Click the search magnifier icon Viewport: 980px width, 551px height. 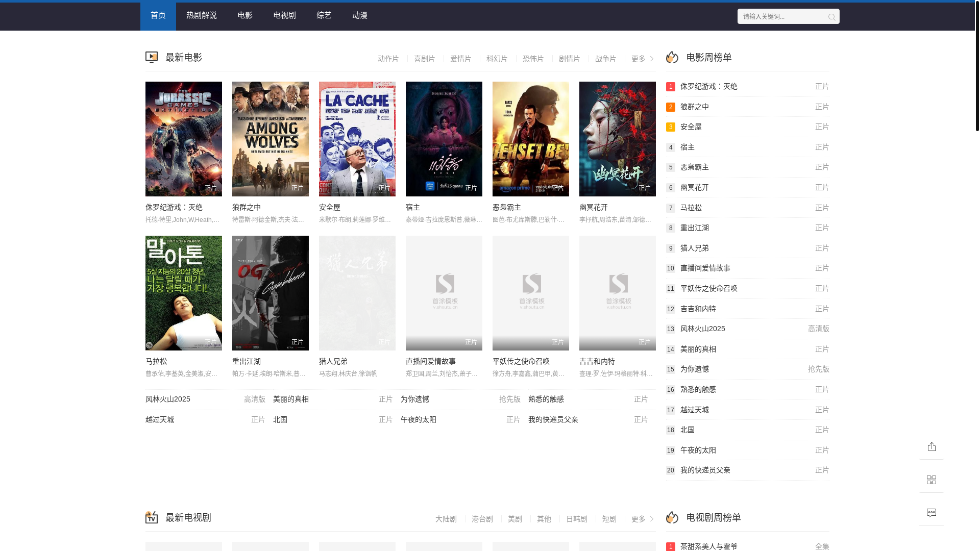click(x=831, y=17)
